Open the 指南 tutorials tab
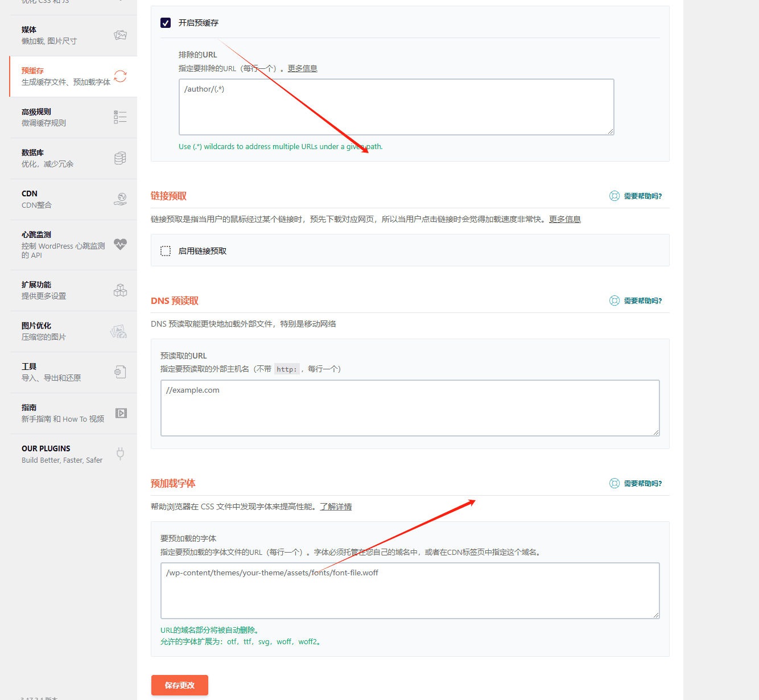Screen dimensions: 759x700 point(73,413)
